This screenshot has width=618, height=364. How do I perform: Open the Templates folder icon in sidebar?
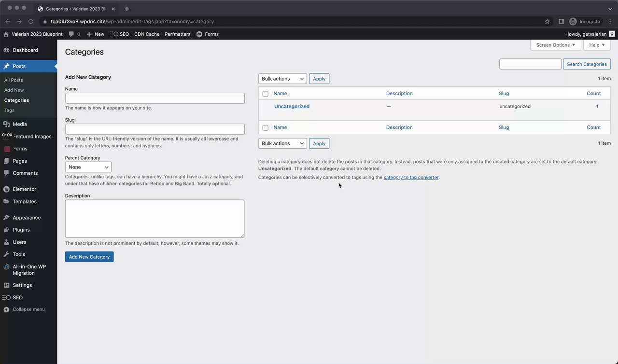[x=6, y=201]
